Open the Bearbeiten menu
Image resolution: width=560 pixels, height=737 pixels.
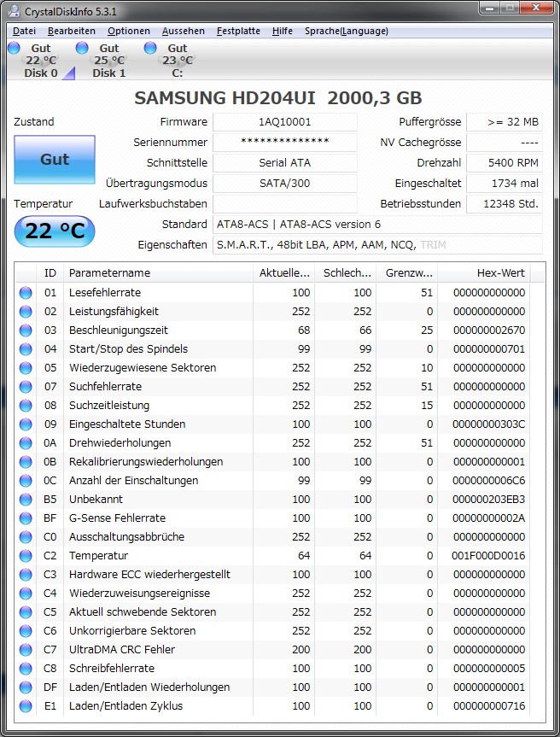coord(72,31)
